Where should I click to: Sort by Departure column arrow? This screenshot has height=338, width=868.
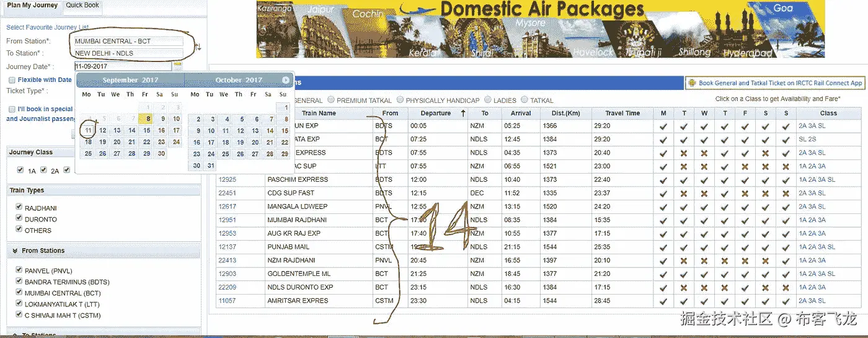463,113
